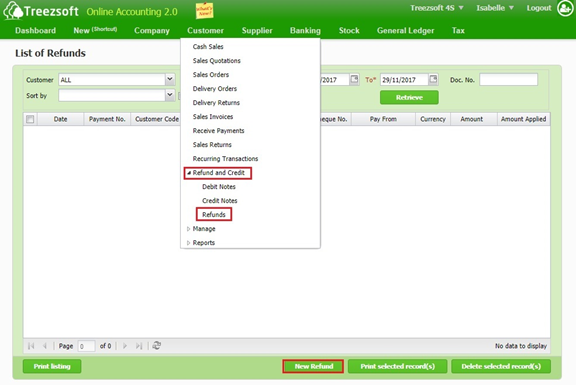The width and height of the screenshot is (576, 385).
Task: Open the Dashboard menu
Action: tap(36, 30)
